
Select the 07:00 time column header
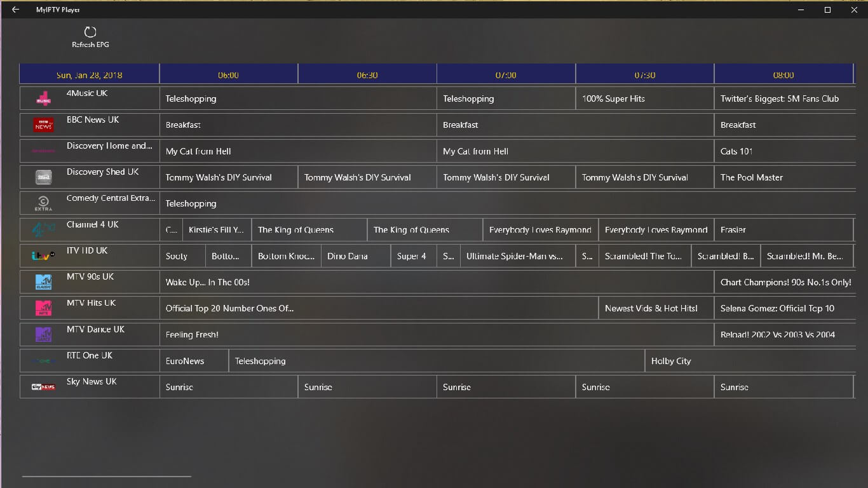click(x=505, y=73)
